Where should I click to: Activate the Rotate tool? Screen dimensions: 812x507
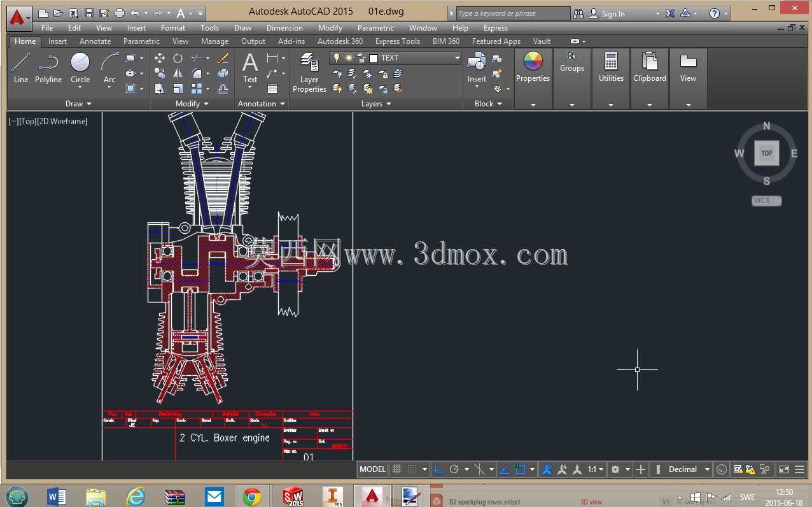(x=178, y=58)
